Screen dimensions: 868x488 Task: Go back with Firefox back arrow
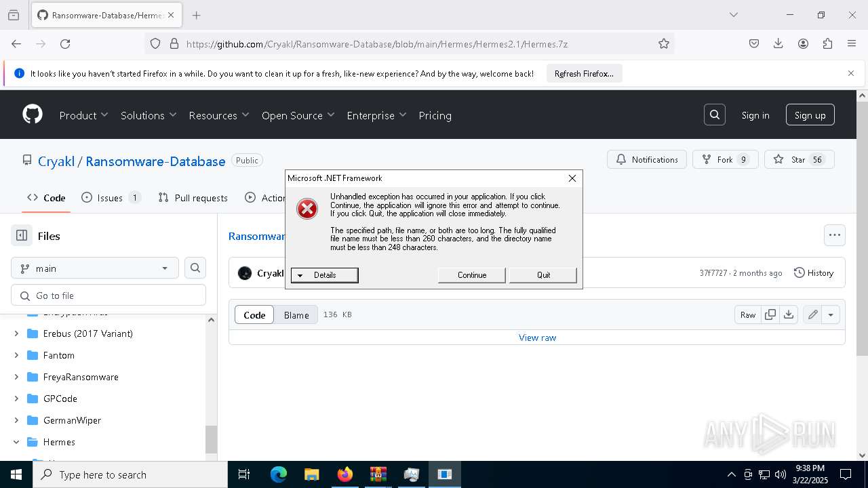click(x=16, y=43)
